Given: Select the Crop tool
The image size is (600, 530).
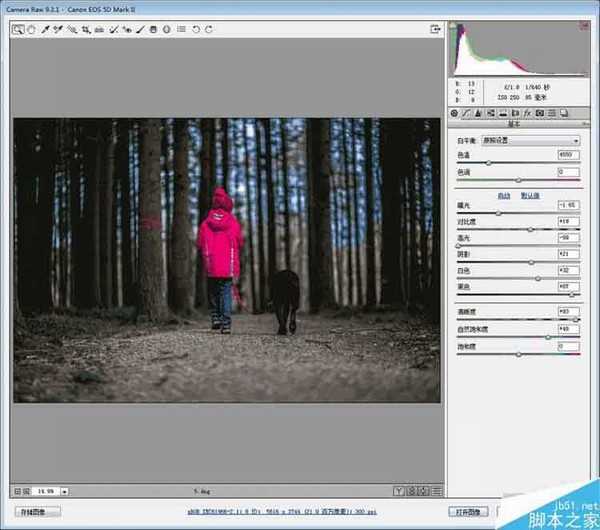Looking at the screenshot, I should (86, 29).
